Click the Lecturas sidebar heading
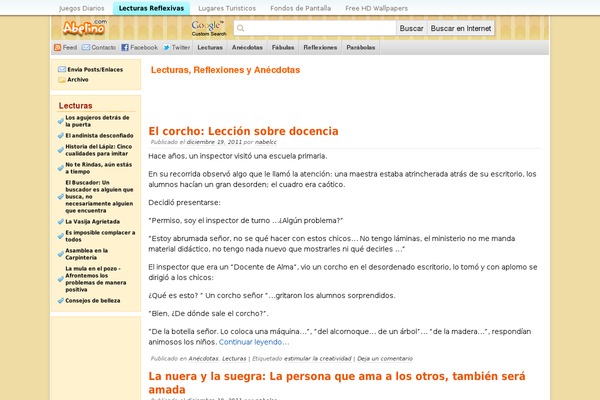 point(75,106)
